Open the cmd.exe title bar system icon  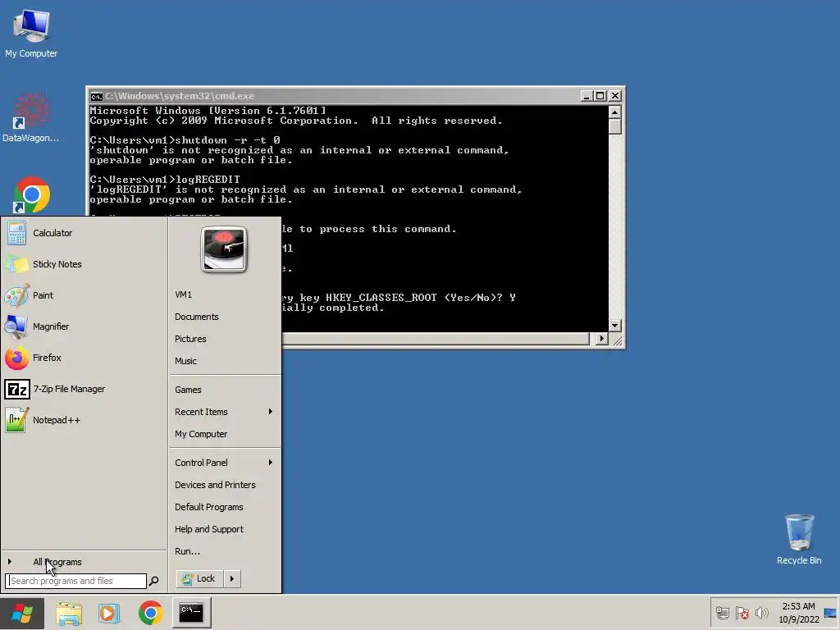(97, 97)
